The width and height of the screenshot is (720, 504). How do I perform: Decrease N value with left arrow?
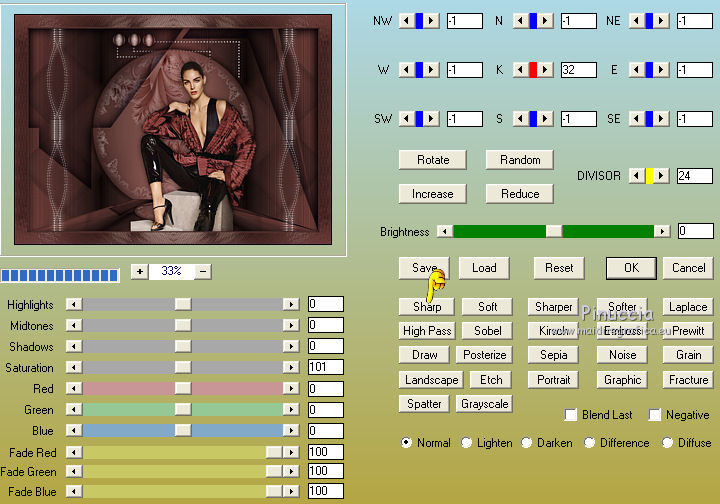pos(520,21)
